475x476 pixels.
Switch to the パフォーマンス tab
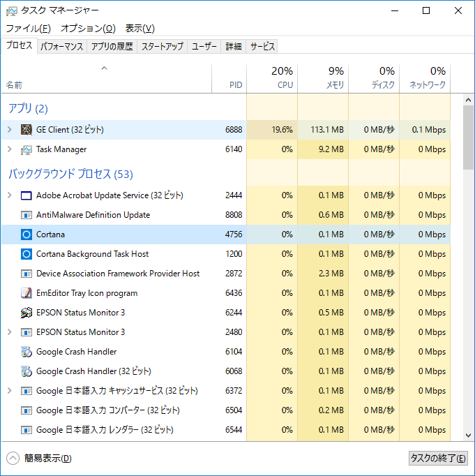click(x=62, y=47)
